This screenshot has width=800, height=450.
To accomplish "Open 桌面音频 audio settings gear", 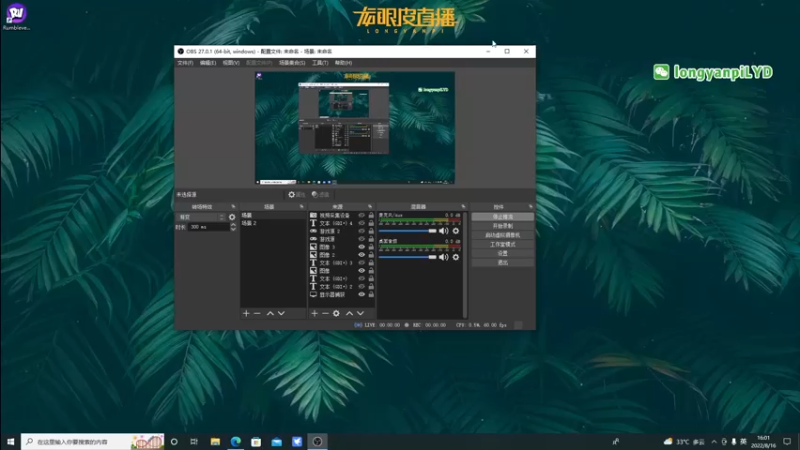I will [x=456, y=257].
